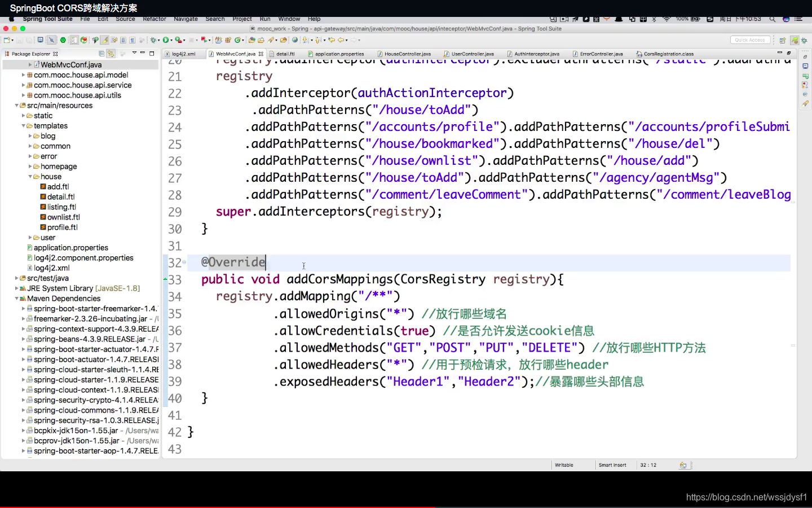
Task: Click the green Run toolbar icon
Action: click(x=165, y=40)
